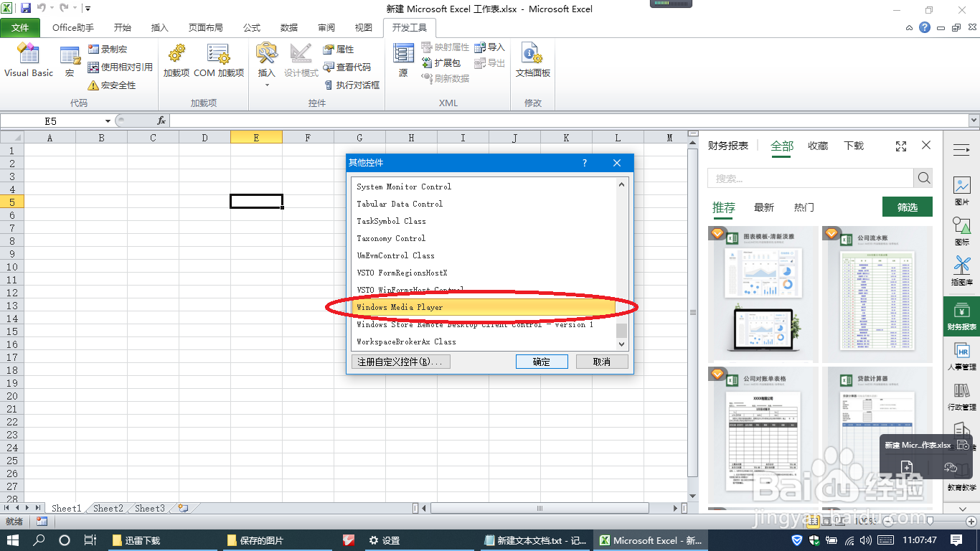Cancel the dialog with 取消
The height and width of the screenshot is (551, 980).
click(602, 362)
